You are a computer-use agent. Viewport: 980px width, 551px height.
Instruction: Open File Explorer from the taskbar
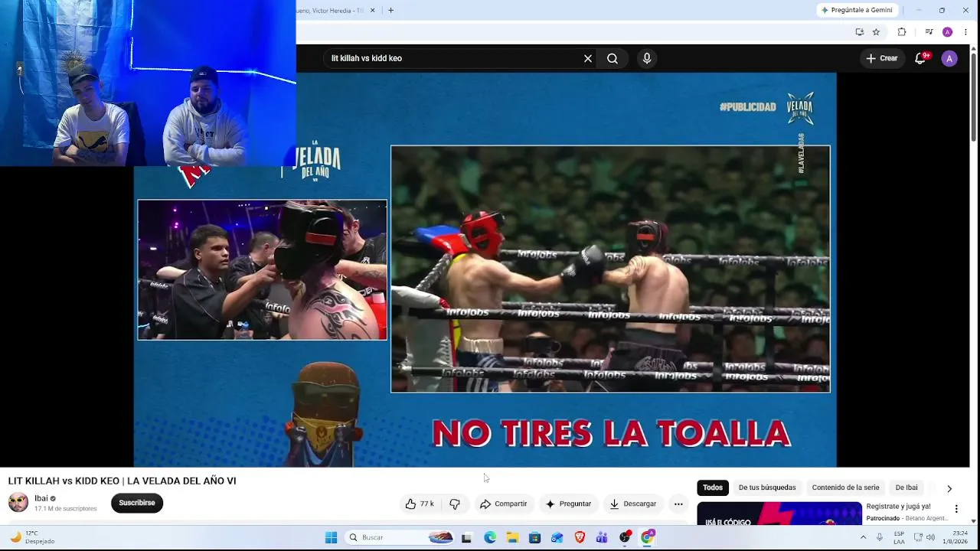point(512,537)
